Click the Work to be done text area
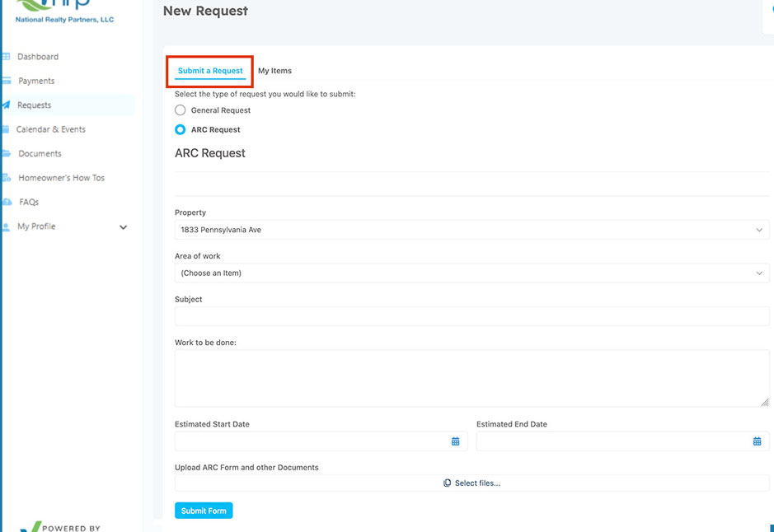 [x=471, y=378]
